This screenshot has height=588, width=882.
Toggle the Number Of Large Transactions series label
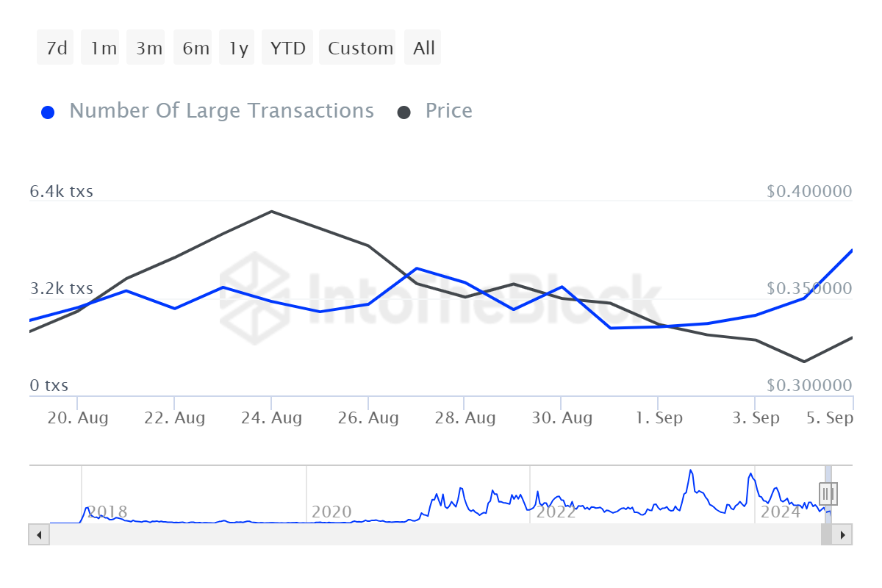tap(221, 111)
